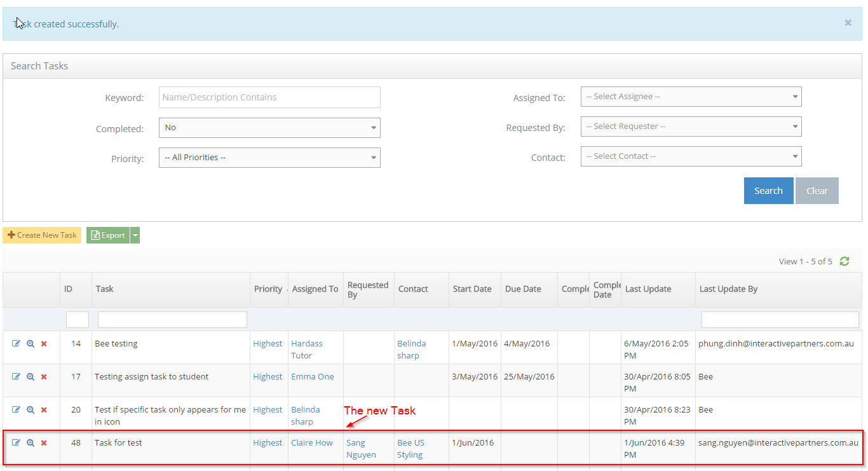
Task: Click edit icon for task 48
Action: 17,443
